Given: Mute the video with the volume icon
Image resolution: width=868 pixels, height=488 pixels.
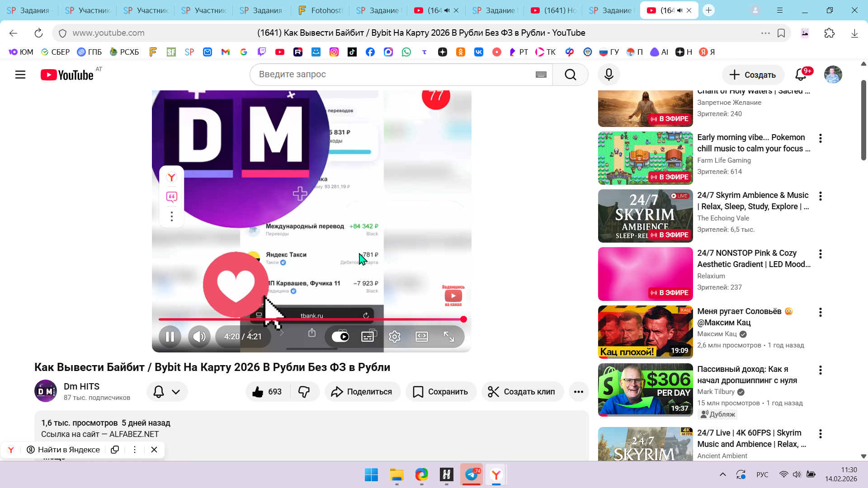Looking at the screenshot, I should click(x=199, y=337).
